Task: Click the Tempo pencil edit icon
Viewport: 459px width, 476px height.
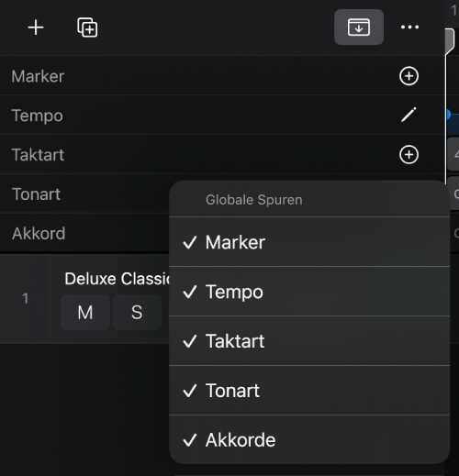Action: coord(409,115)
